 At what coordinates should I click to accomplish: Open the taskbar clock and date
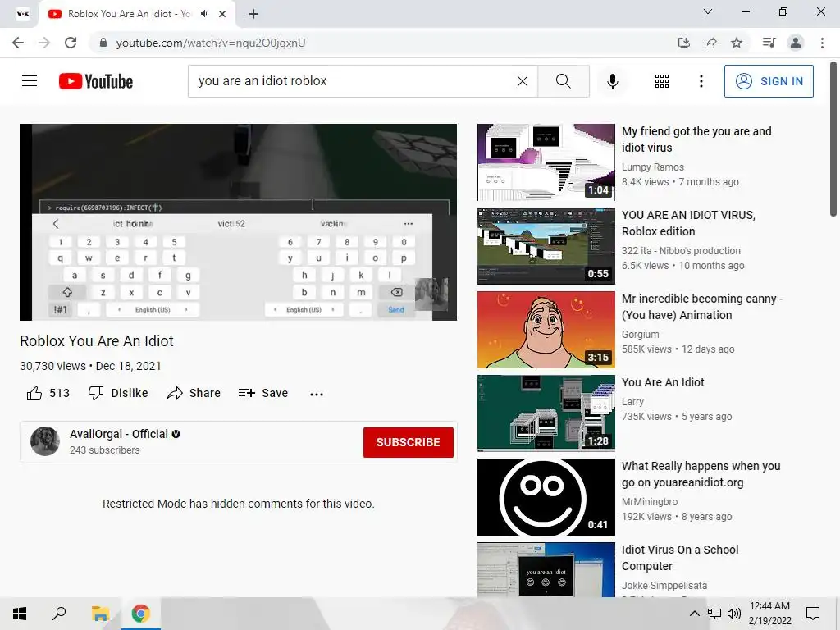click(769, 614)
